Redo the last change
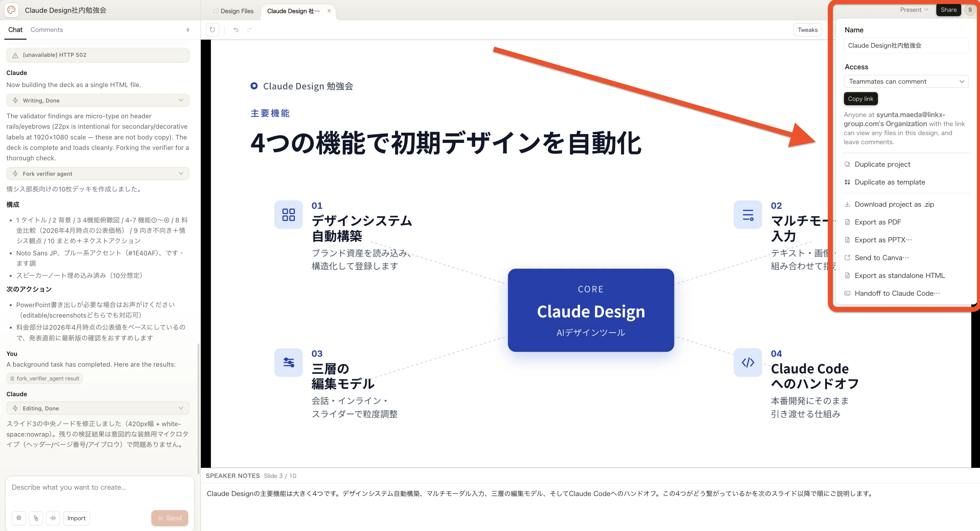This screenshot has width=980, height=531. [x=249, y=30]
